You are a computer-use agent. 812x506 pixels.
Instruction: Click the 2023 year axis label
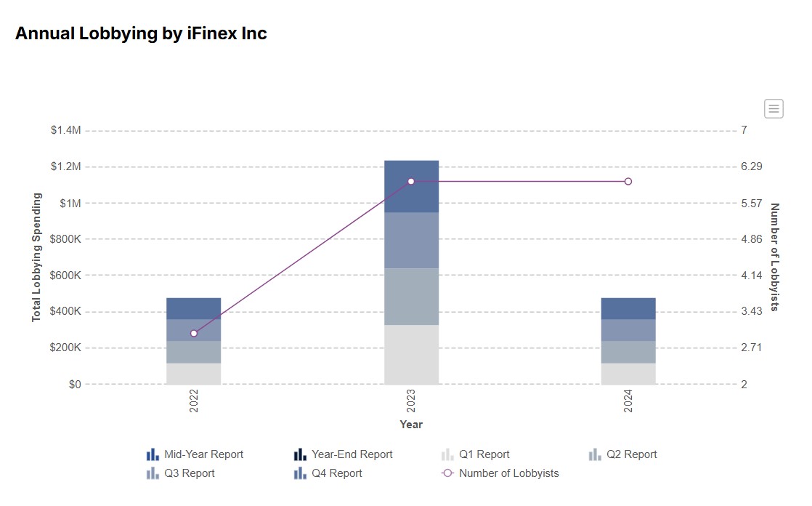tap(411, 402)
